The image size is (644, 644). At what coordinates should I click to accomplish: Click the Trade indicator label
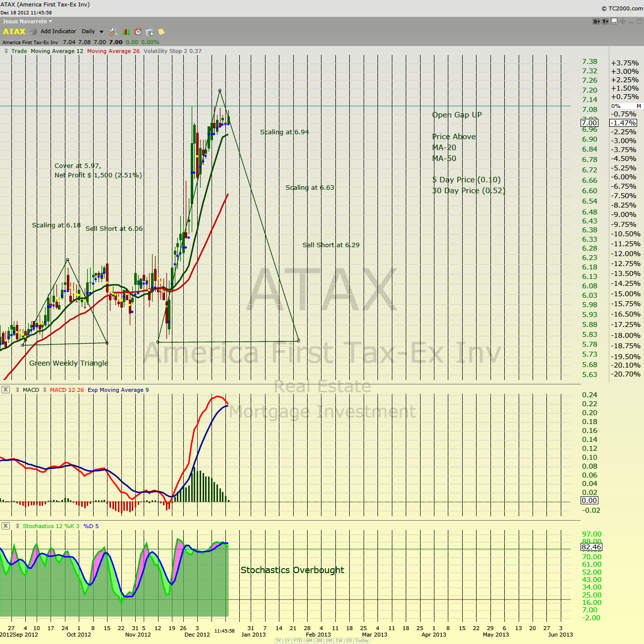point(19,51)
